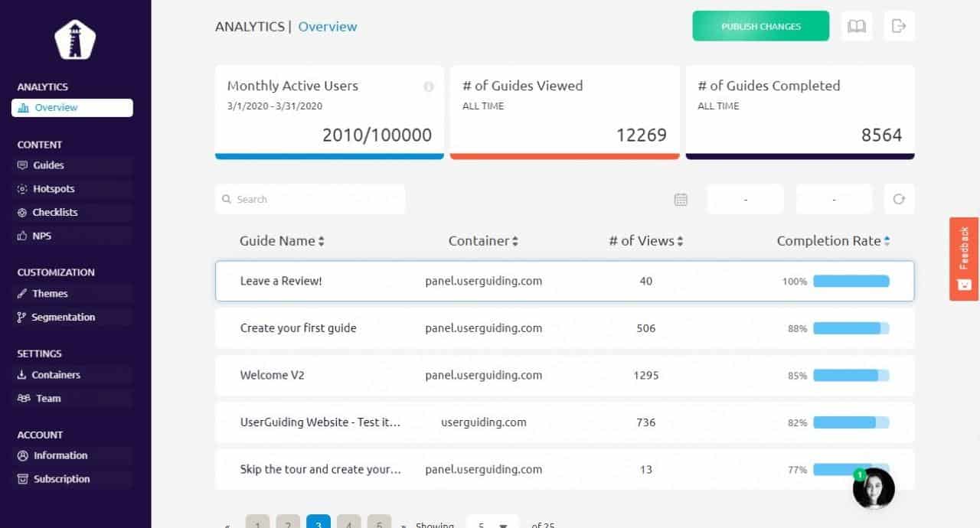
Task: Open the calendar date picker icon
Action: [x=681, y=200]
